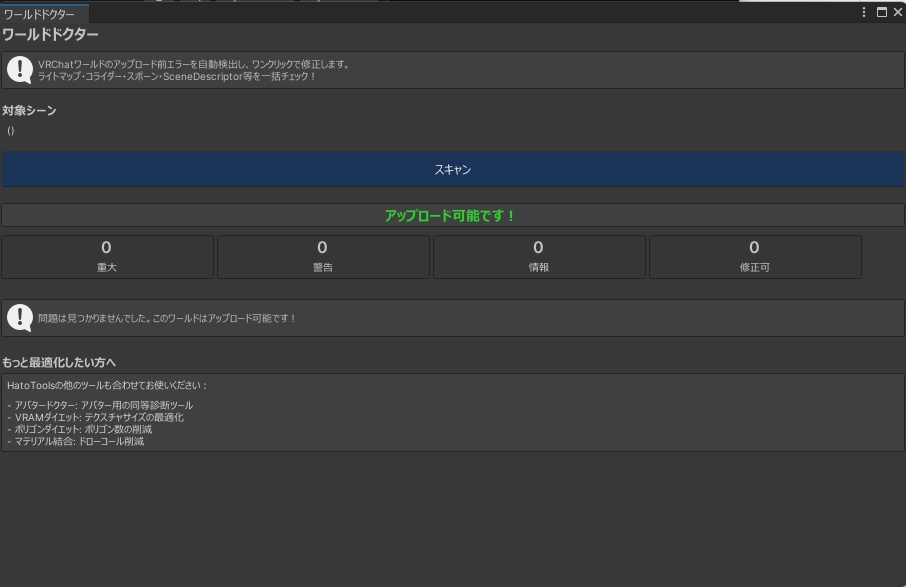Select the 警告 warning counter box
Screen dimensions: 906x587
pos(323,256)
